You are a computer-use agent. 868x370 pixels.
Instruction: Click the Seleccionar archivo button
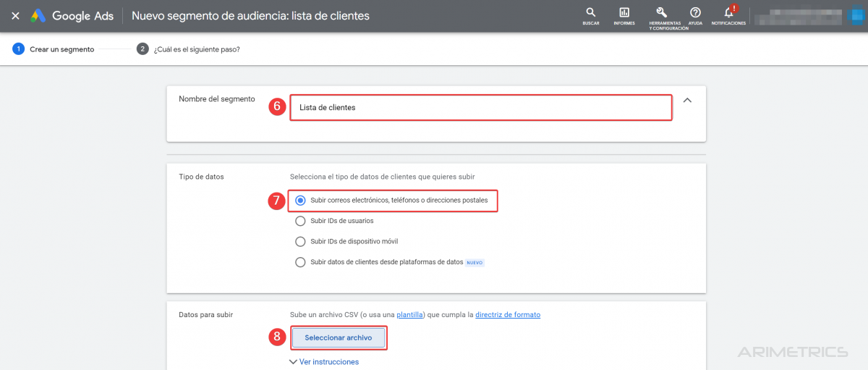[x=339, y=337]
